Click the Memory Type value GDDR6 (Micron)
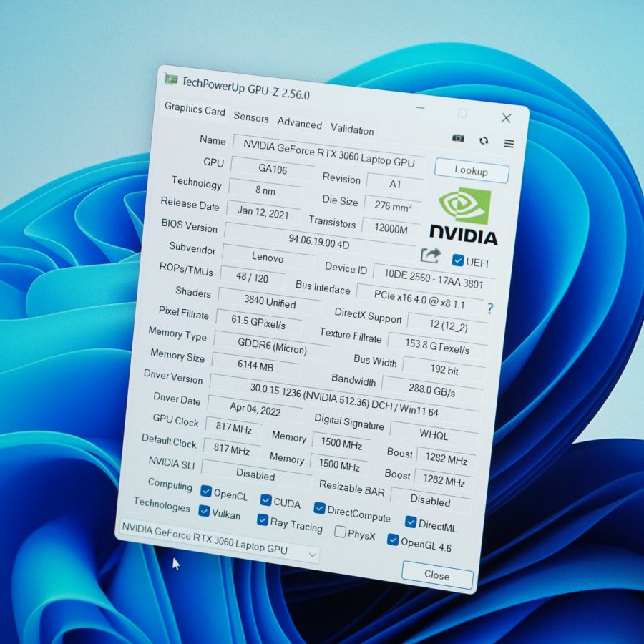 click(272, 346)
